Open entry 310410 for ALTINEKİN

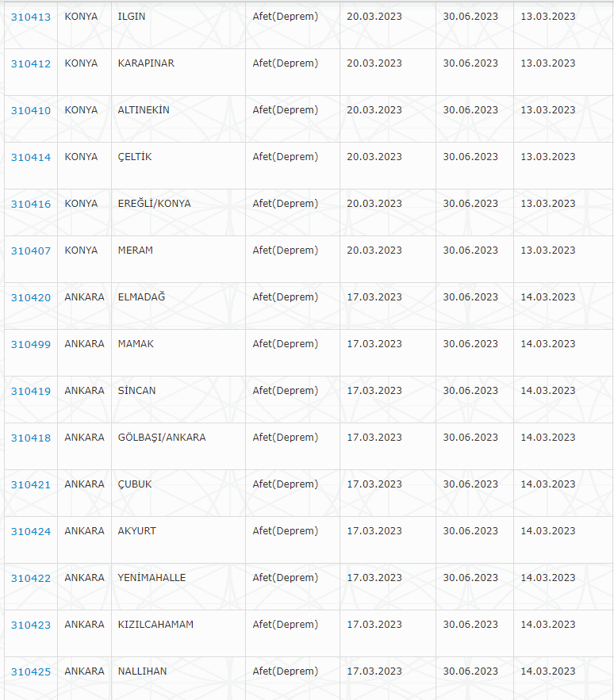(x=30, y=110)
